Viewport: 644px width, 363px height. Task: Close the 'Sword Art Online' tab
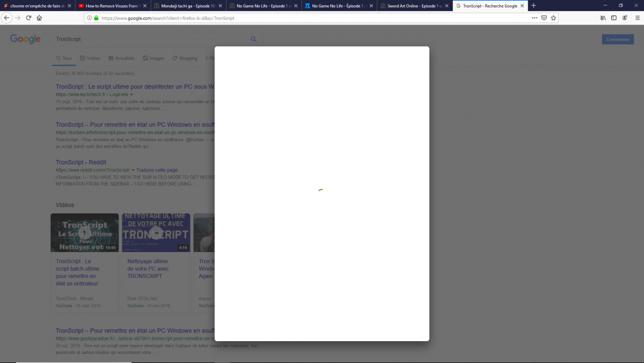(x=446, y=6)
